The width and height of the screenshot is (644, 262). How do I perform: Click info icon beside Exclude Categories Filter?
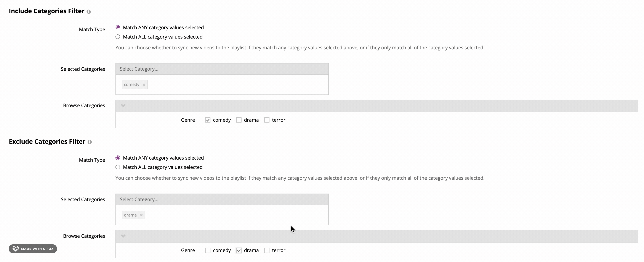90,142
